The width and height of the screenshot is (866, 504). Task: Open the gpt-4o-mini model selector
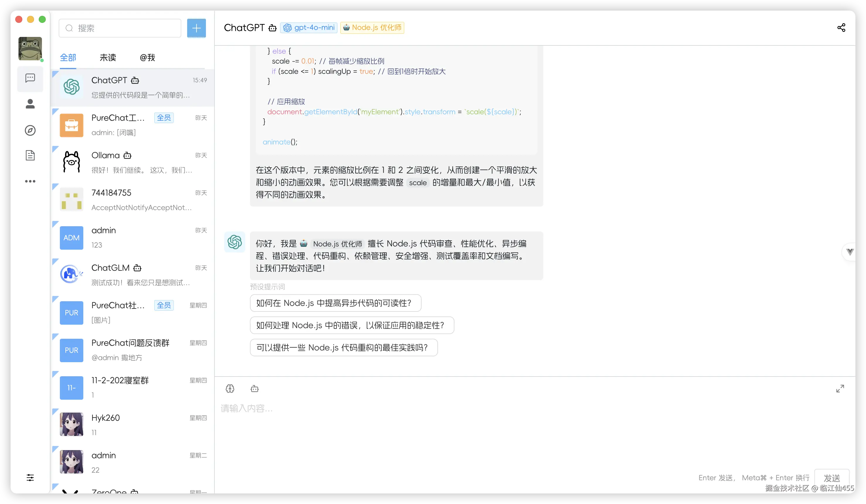click(x=308, y=28)
